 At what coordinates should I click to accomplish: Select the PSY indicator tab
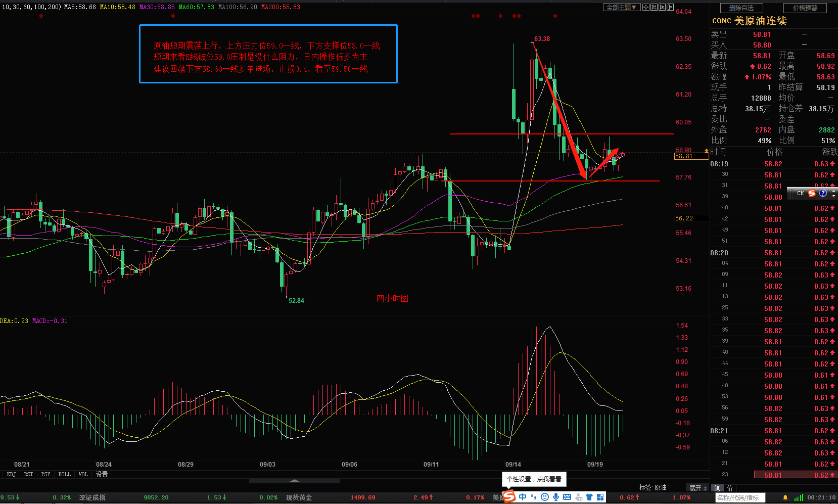coord(45,474)
